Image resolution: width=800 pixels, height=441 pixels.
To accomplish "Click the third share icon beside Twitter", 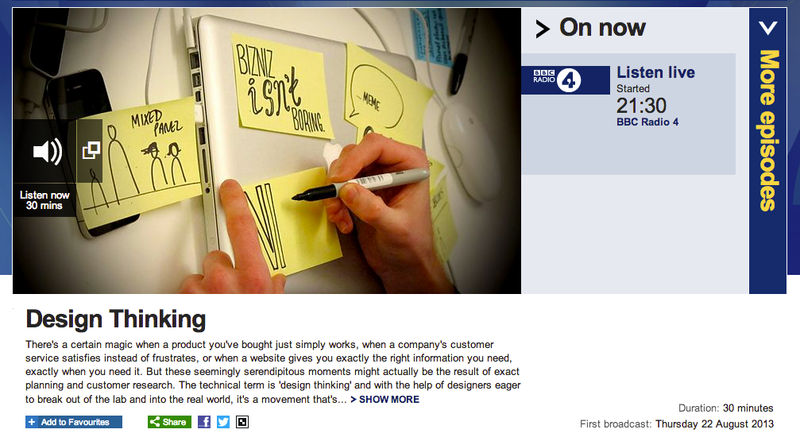I will (242, 422).
